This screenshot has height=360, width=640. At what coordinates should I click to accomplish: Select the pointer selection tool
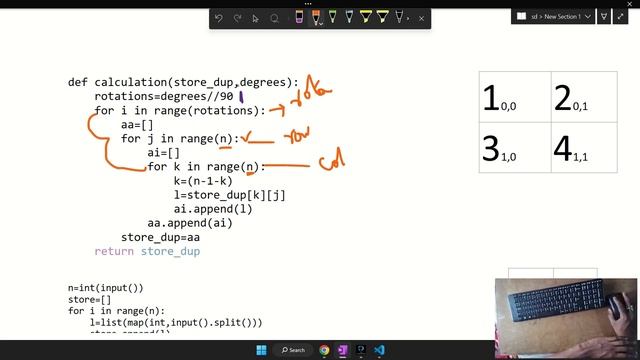coord(256,18)
